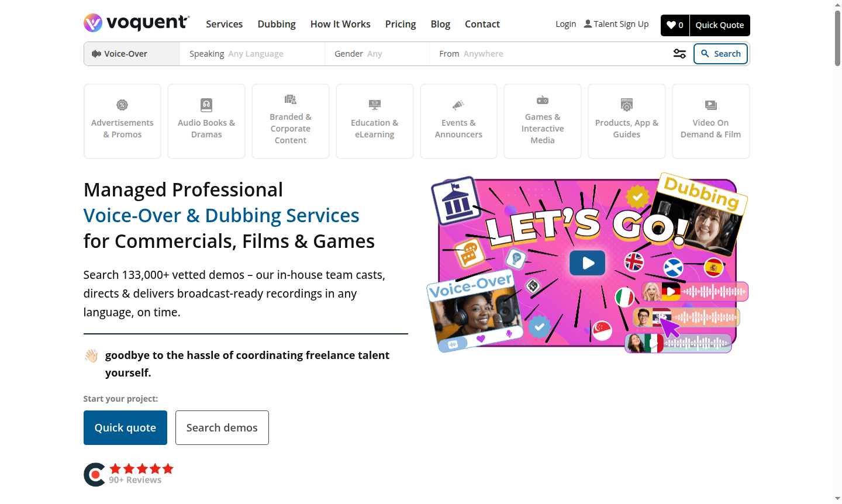Click the blue Quick quote button
Viewport: 842px width, 504px height.
125,427
